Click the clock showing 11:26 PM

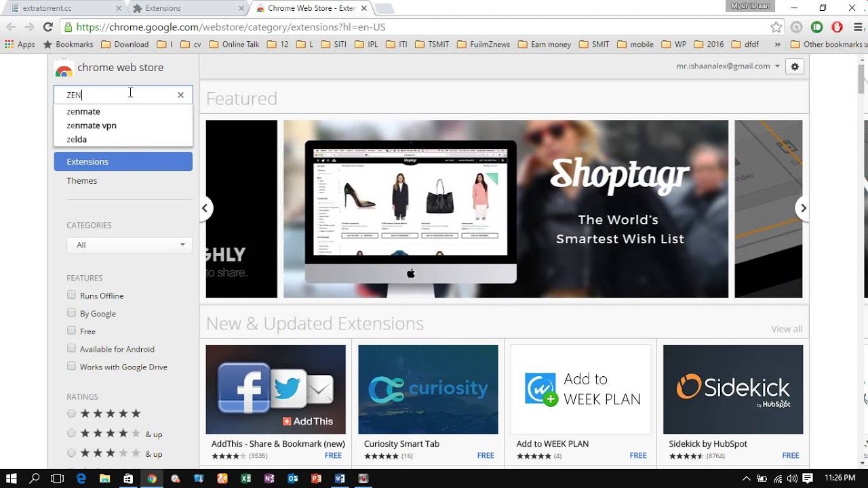pos(840,478)
